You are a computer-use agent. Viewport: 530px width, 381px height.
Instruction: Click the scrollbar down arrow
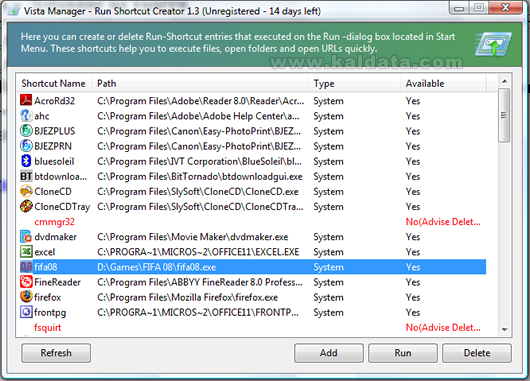[x=504, y=329]
